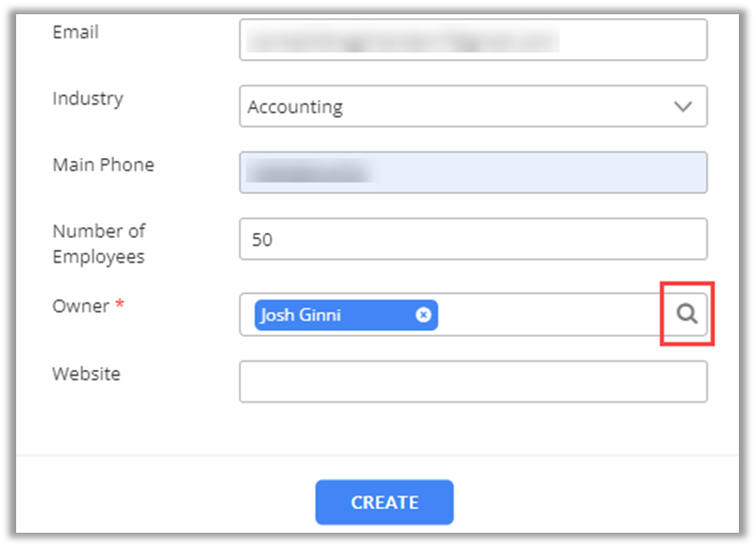Click the Main Phone label text
The image size is (756, 547).
tap(103, 166)
